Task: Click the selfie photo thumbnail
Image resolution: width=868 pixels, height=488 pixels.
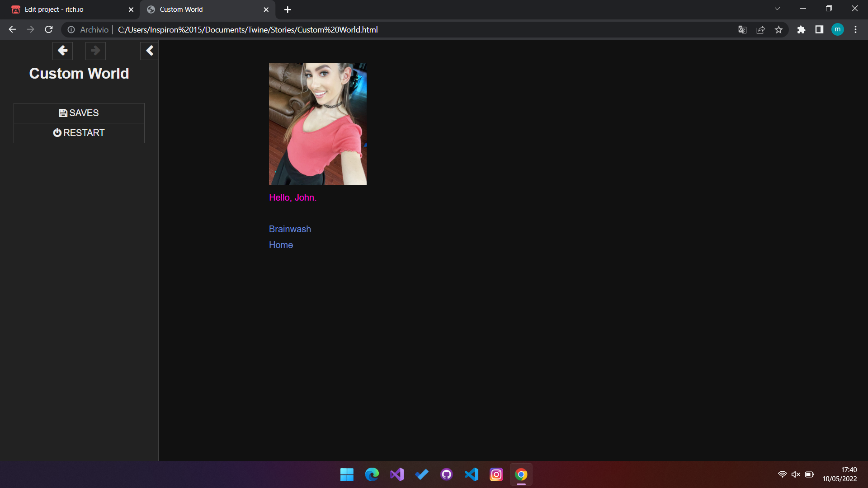Action: tap(317, 123)
